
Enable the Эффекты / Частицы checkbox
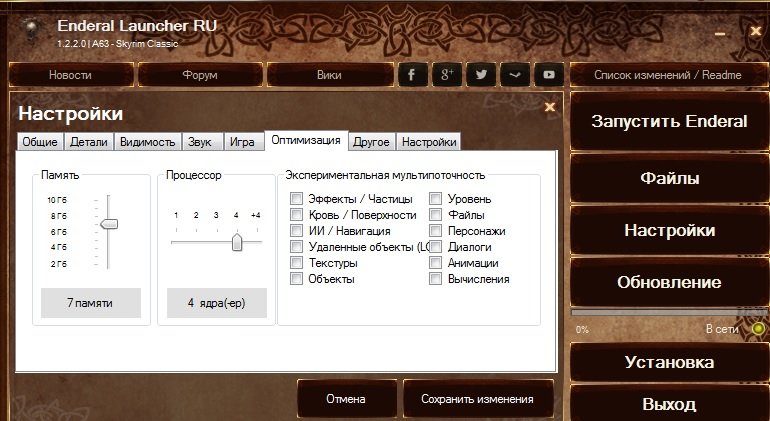coord(296,199)
